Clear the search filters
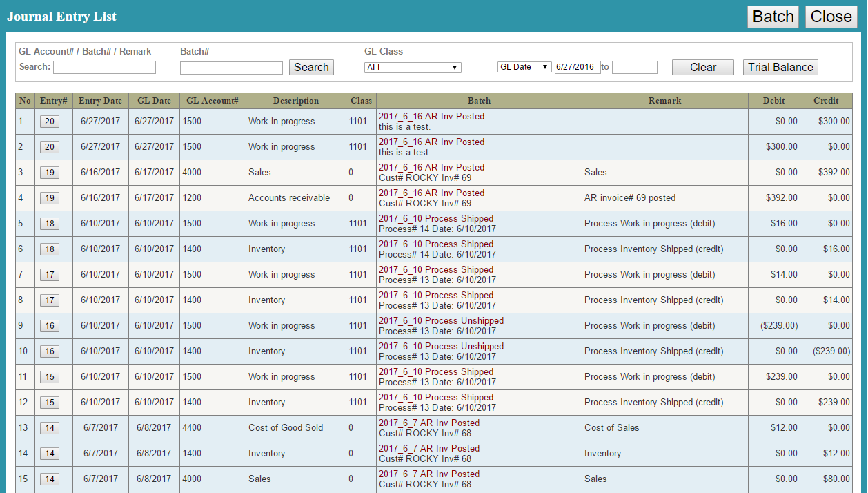The width and height of the screenshot is (868, 493). 702,67
